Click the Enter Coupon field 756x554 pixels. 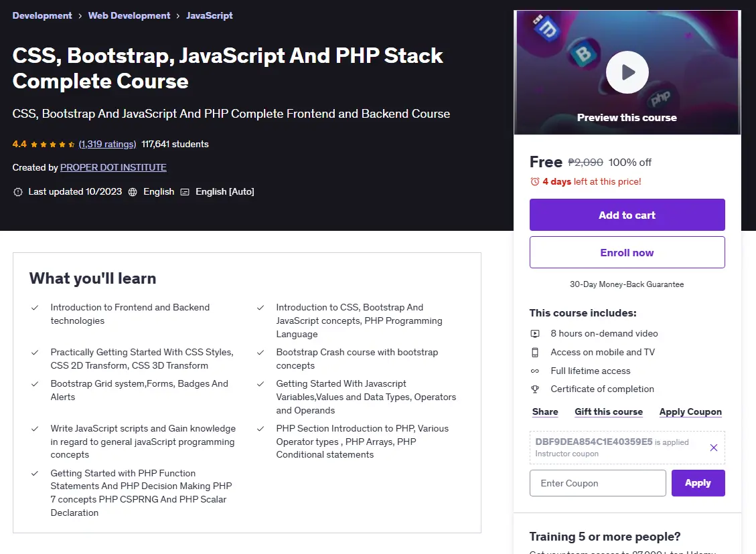(x=598, y=483)
